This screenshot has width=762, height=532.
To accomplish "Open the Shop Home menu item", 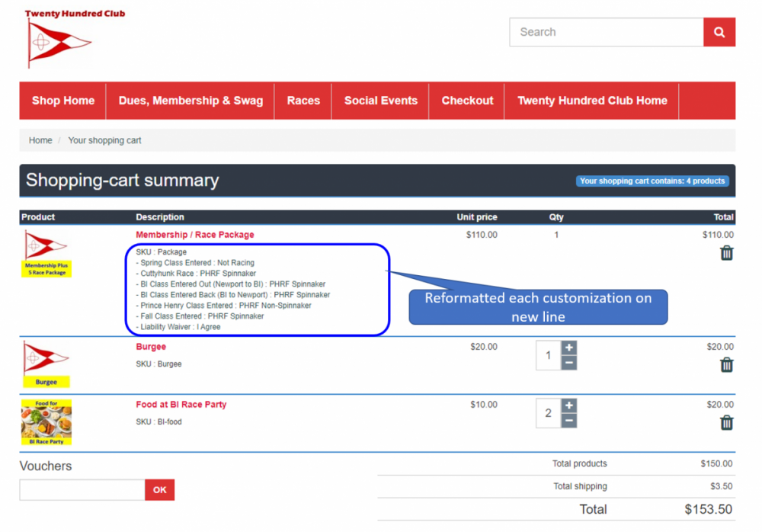I will pos(63,101).
